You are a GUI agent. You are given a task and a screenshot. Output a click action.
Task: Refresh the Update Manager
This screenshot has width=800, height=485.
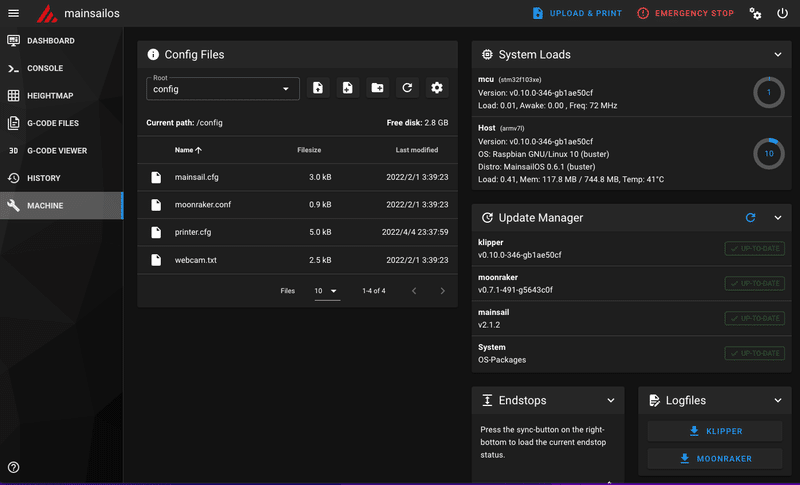[x=750, y=218]
